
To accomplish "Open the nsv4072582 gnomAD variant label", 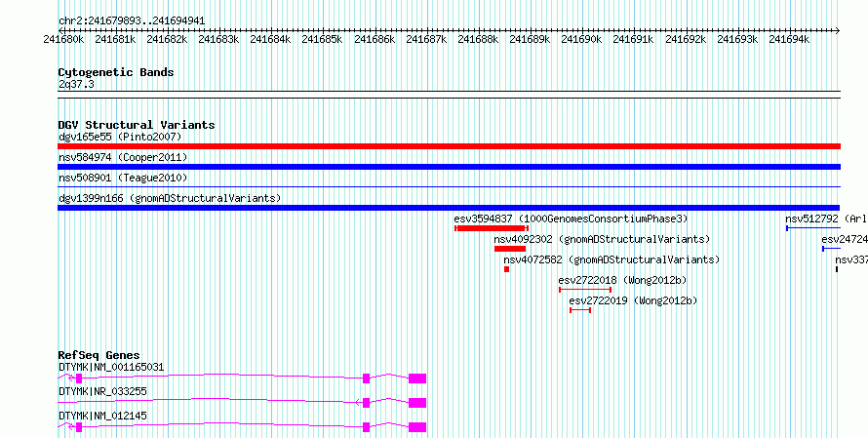I will coord(612,259).
